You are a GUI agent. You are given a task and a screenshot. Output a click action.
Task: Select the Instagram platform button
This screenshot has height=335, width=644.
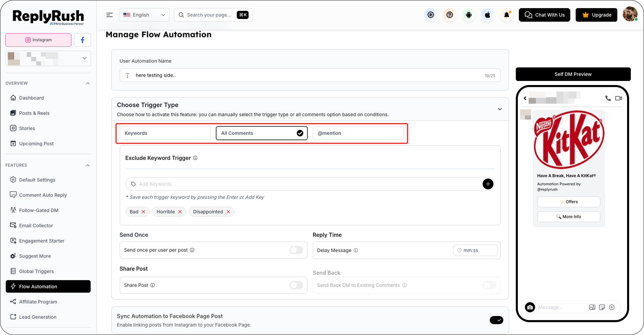39,40
